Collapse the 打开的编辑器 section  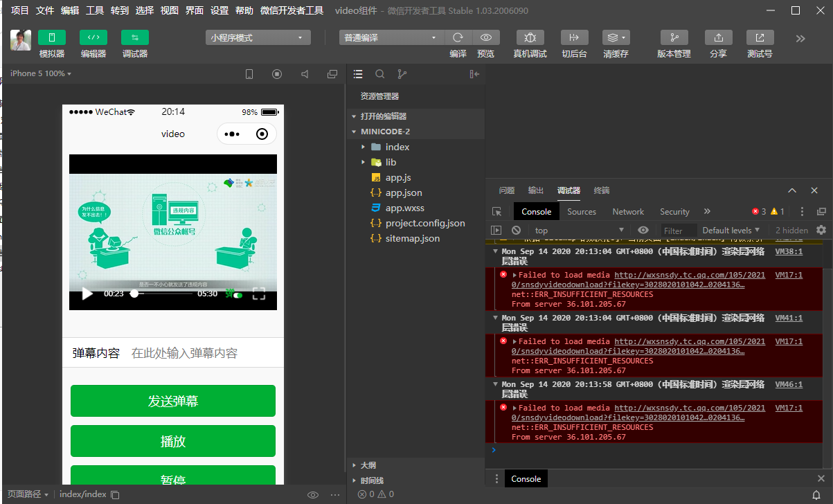point(415,116)
